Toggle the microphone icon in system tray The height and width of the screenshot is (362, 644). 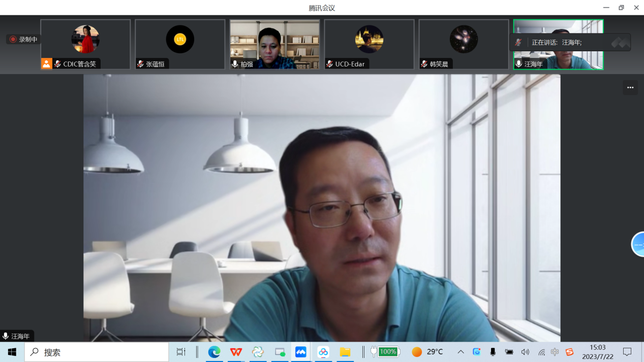(493, 352)
